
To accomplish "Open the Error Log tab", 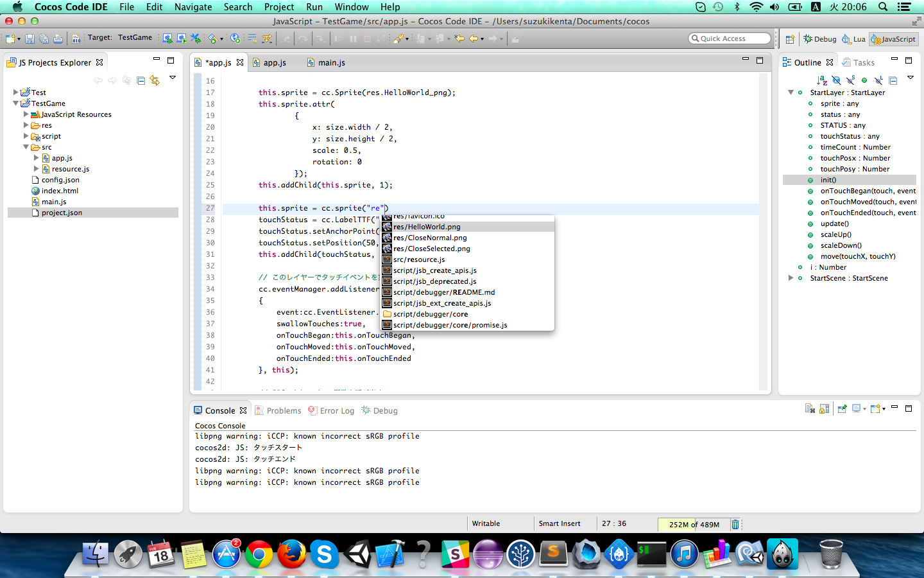I will click(x=331, y=410).
